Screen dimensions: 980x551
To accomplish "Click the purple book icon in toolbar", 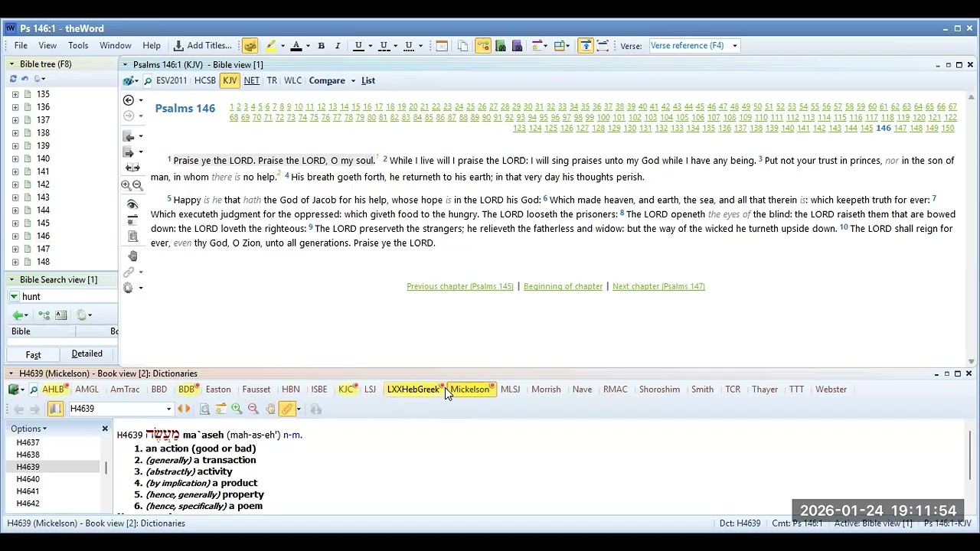I will tap(517, 46).
